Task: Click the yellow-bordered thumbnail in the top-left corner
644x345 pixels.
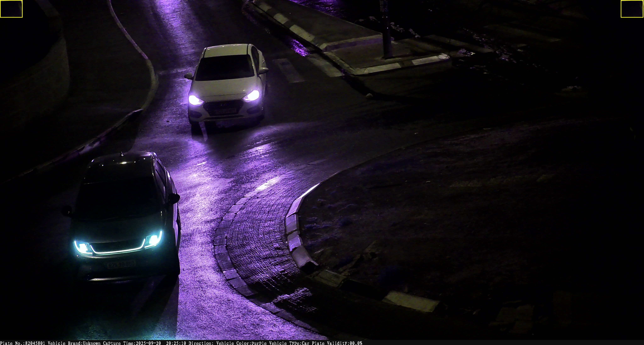Action: (x=11, y=9)
